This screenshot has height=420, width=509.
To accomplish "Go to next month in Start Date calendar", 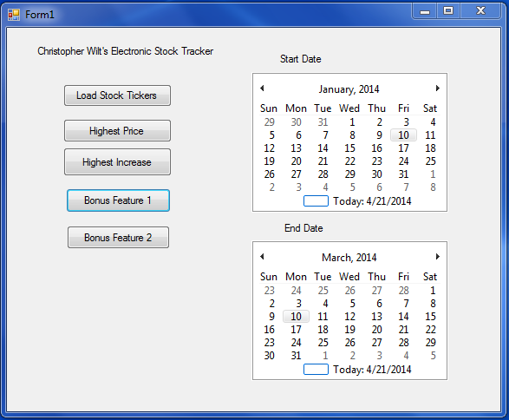I will [437, 88].
